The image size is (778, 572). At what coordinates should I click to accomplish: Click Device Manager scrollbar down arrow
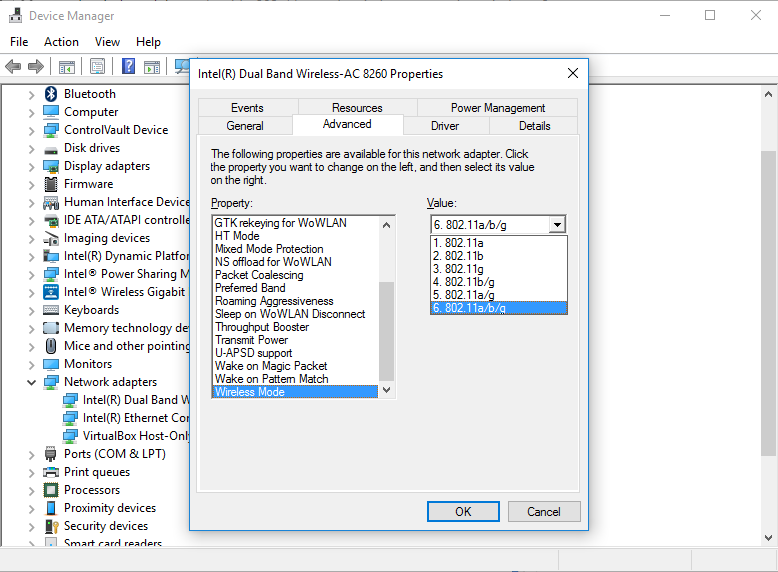point(769,538)
